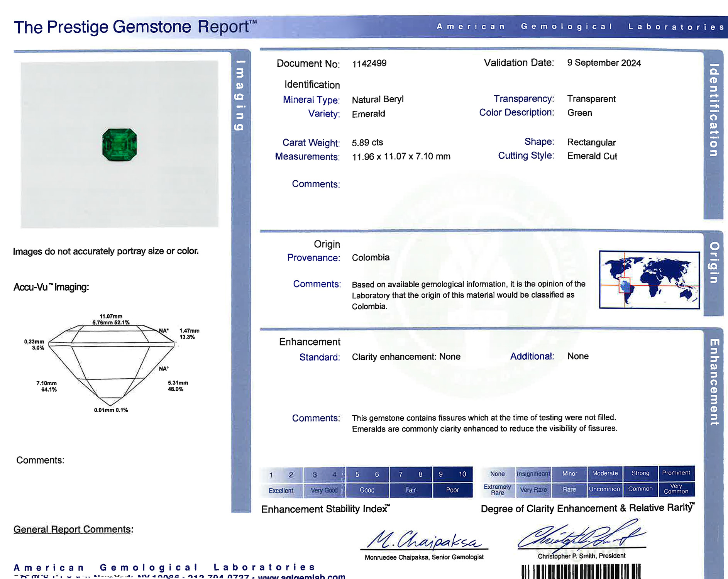Image resolution: width=728 pixels, height=579 pixels.
Task: Select the Imaging vertical tab
Action: coord(240,95)
